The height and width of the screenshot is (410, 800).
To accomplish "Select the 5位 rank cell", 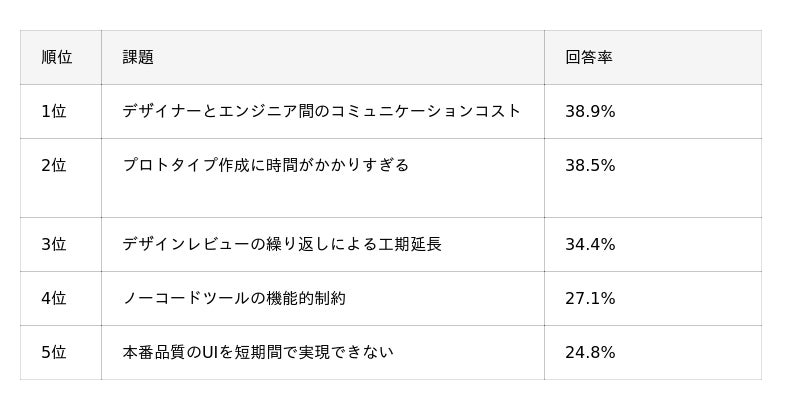I will pyautogui.click(x=54, y=352).
